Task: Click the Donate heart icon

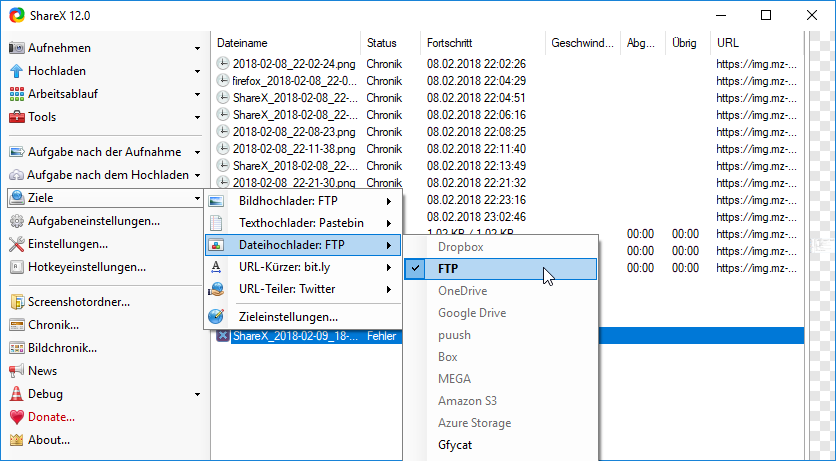Action: coord(17,417)
